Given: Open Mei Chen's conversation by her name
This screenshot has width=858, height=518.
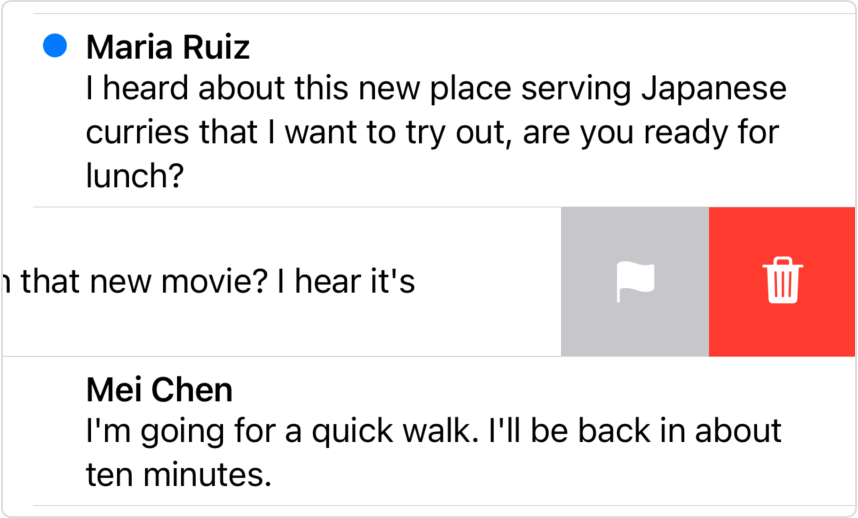Looking at the screenshot, I should click(160, 388).
